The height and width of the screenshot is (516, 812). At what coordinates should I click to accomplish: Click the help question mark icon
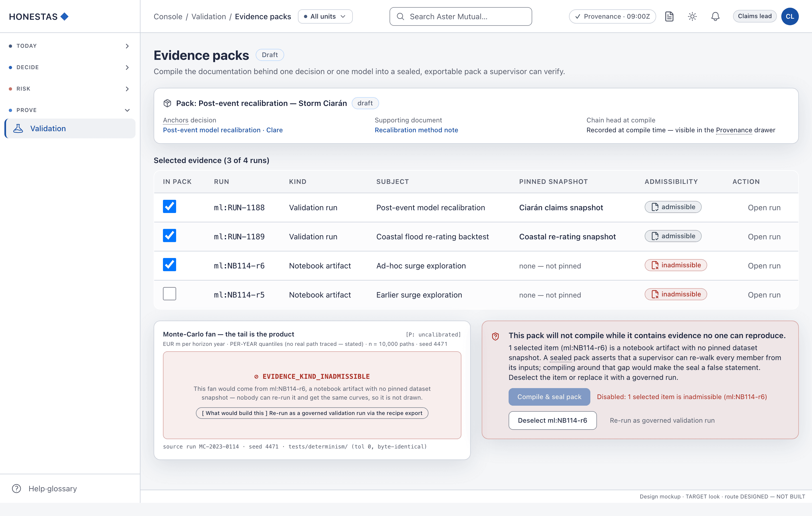16,488
